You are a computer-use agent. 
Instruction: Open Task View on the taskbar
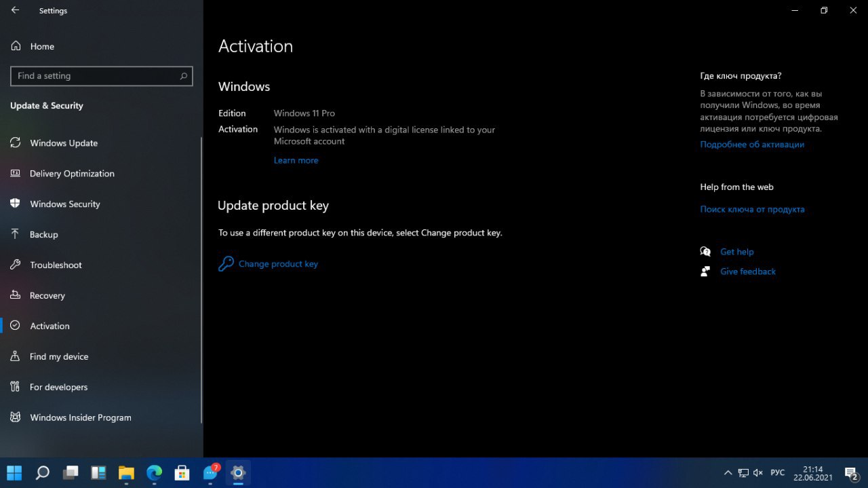click(71, 472)
